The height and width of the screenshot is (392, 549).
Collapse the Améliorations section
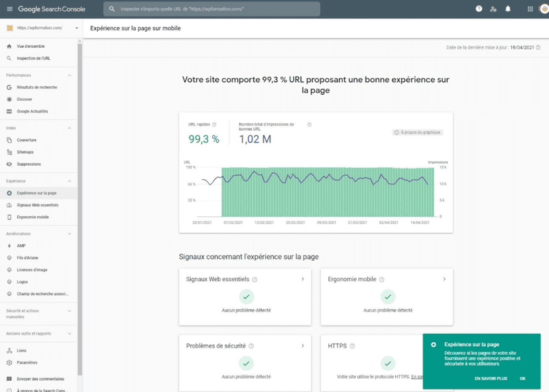[x=68, y=233]
